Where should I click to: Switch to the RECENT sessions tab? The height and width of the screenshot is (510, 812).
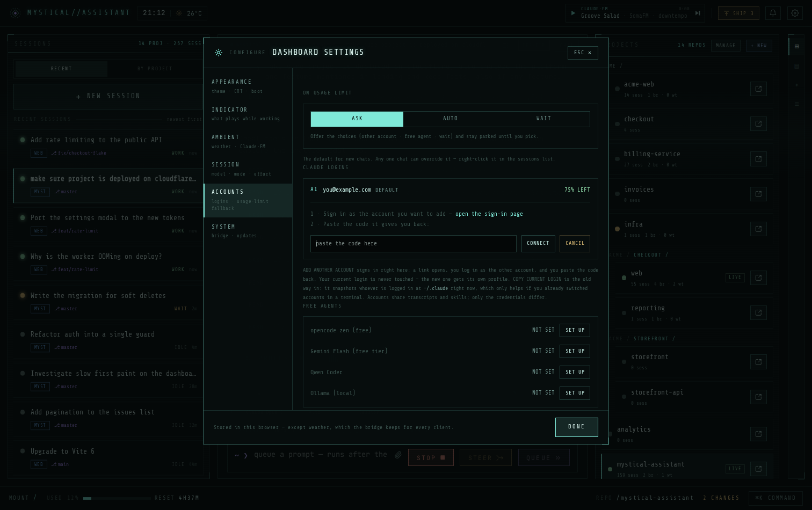(x=61, y=69)
